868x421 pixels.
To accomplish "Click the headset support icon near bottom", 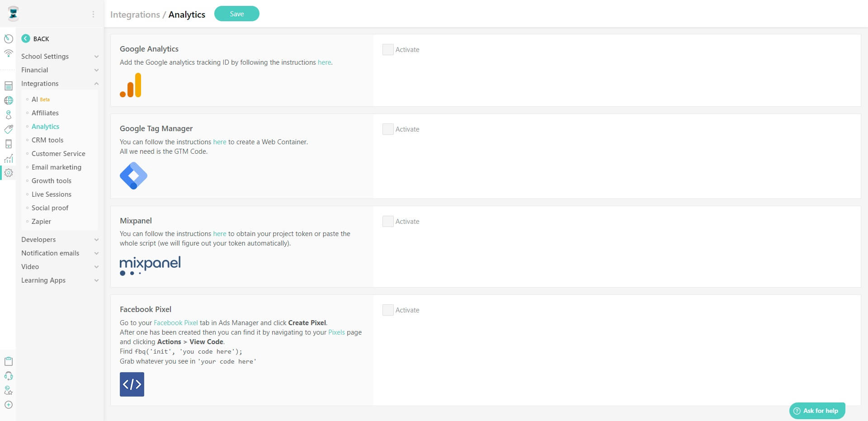I will 8,375.
